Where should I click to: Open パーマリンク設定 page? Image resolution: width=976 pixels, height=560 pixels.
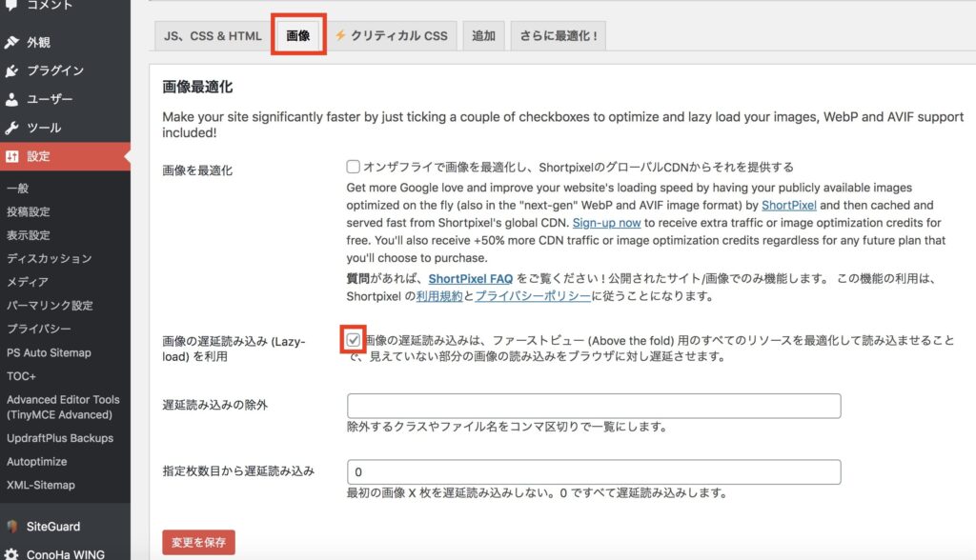(x=50, y=306)
